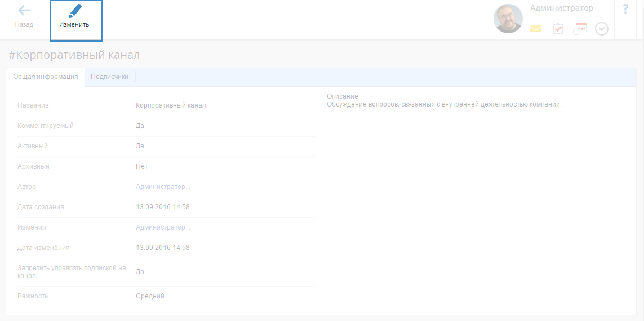
Task: Click the Автор field label
Action: tap(26, 187)
